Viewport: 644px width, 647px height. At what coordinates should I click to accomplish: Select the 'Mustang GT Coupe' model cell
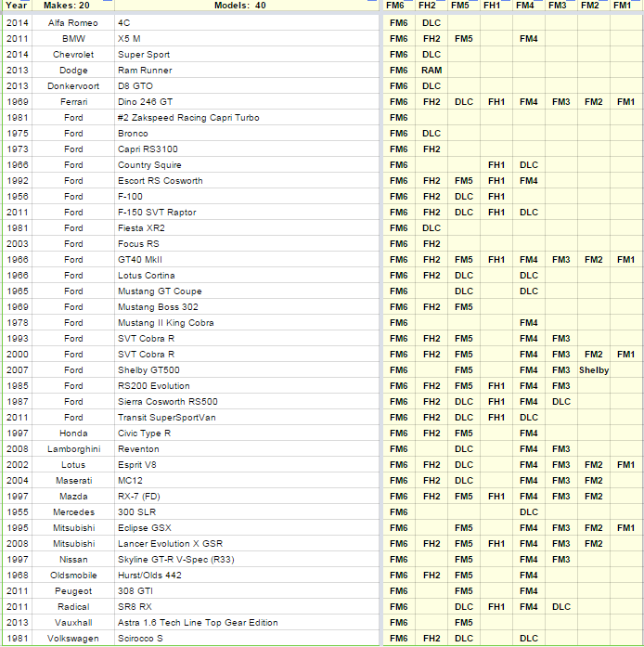pyautogui.click(x=246, y=291)
